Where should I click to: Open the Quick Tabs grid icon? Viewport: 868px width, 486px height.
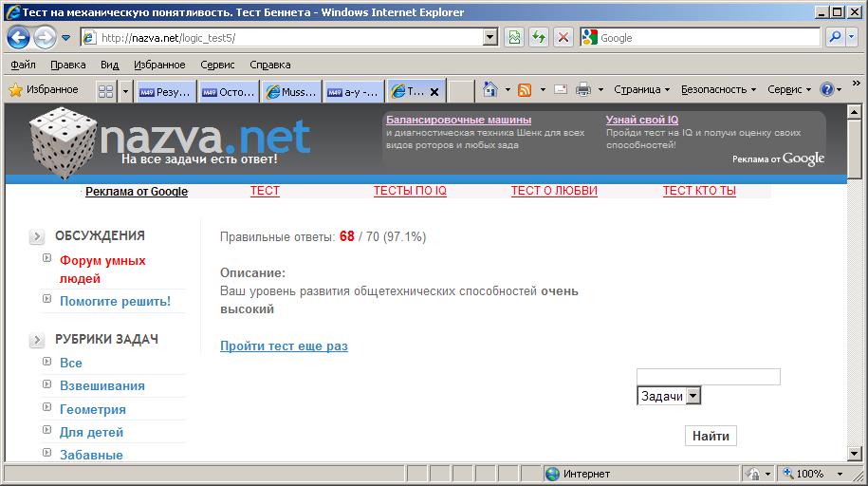coord(105,91)
